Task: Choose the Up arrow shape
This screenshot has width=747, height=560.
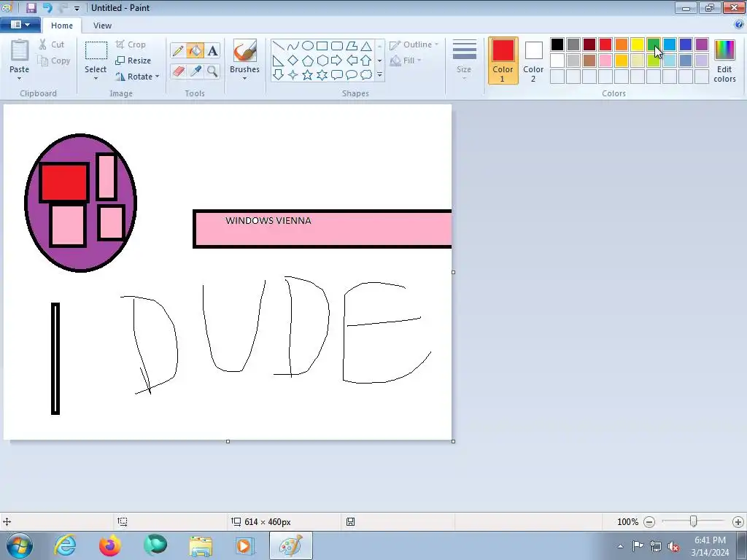Action: tap(366, 61)
